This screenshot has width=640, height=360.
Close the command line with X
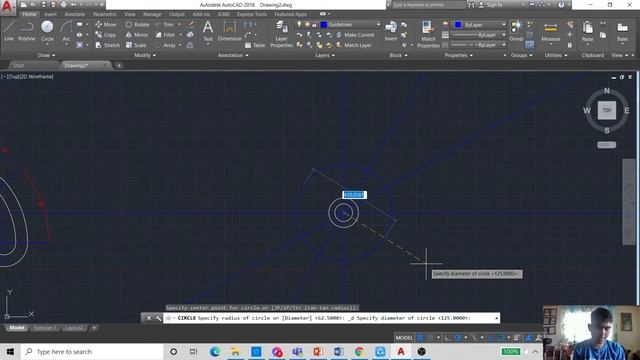[x=149, y=318]
